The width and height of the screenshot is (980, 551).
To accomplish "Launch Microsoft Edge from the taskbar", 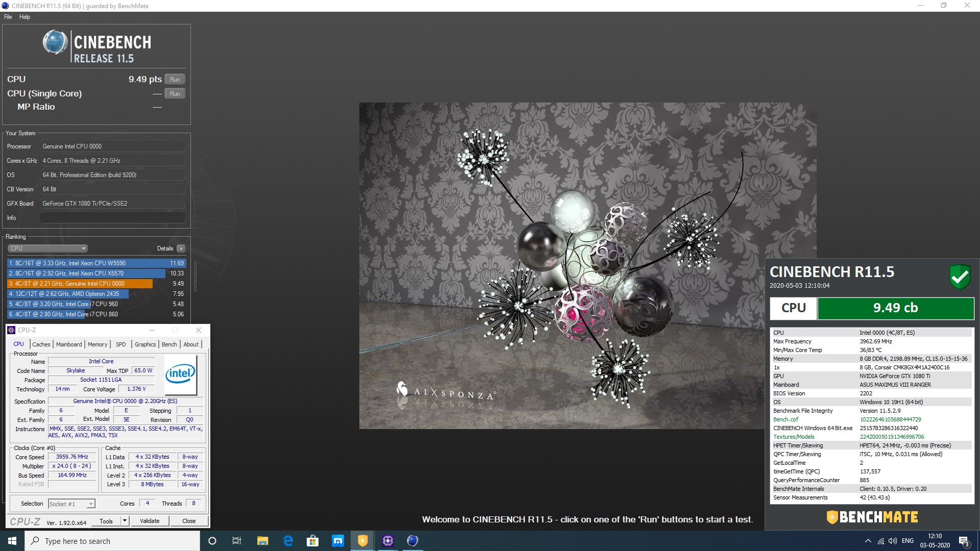I will pos(288,541).
